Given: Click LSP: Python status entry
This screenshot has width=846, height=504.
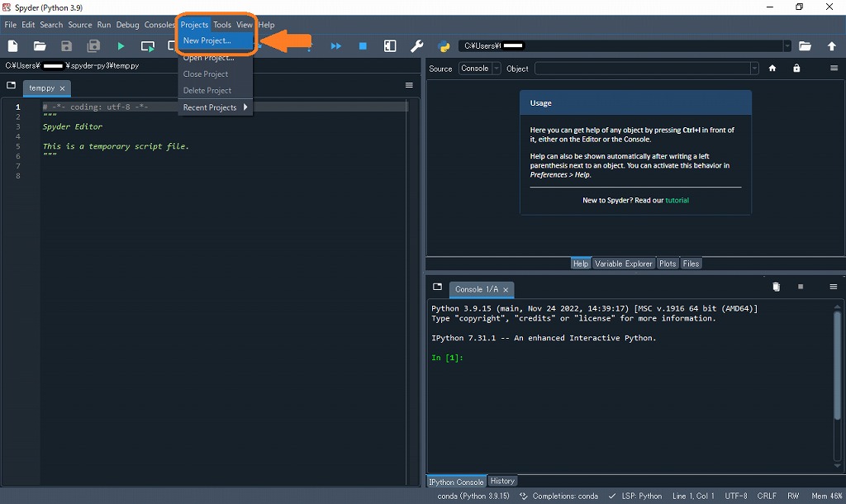Looking at the screenshot, I should pos(635,496).
